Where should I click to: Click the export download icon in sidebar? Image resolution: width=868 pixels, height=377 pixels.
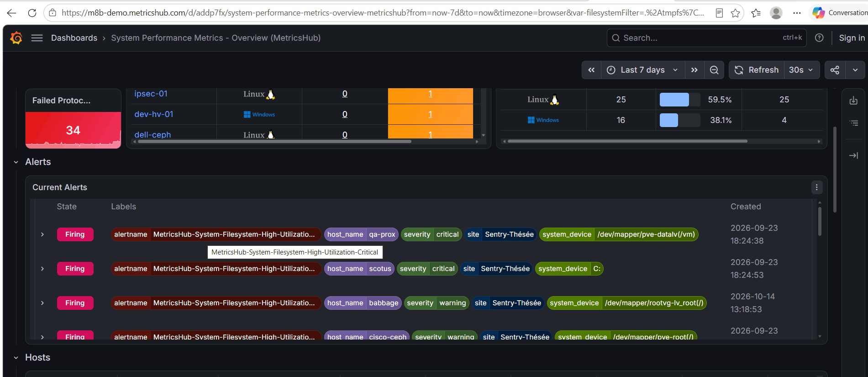click(x=853, y=101)
